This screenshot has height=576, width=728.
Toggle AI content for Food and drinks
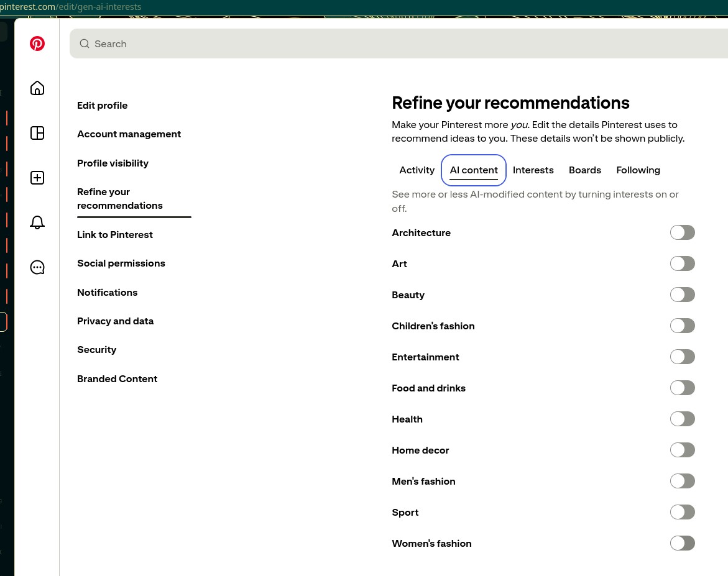682,388
